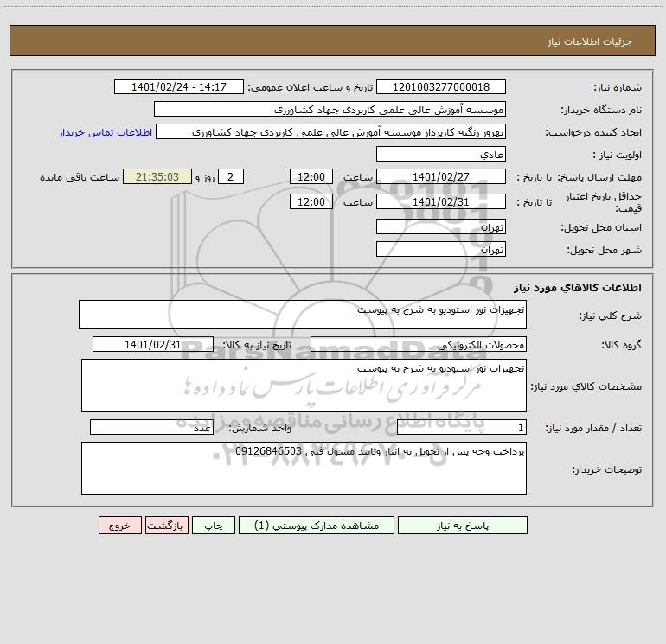The height and width of the screenshot is (644, 666).
Task: Open اطلاعات تماس خریدار link
Action: point(106,132)
